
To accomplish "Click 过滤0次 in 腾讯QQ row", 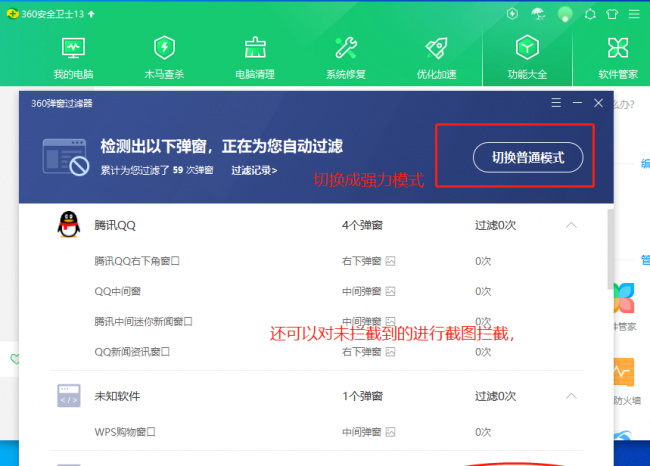I will click(x=495, y=225).
